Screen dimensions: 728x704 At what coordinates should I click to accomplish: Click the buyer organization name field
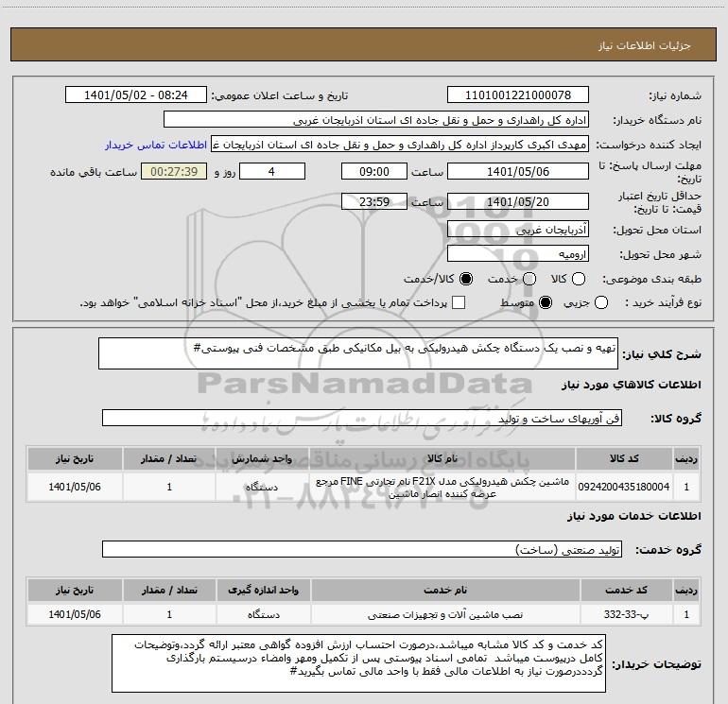[376, 120]
